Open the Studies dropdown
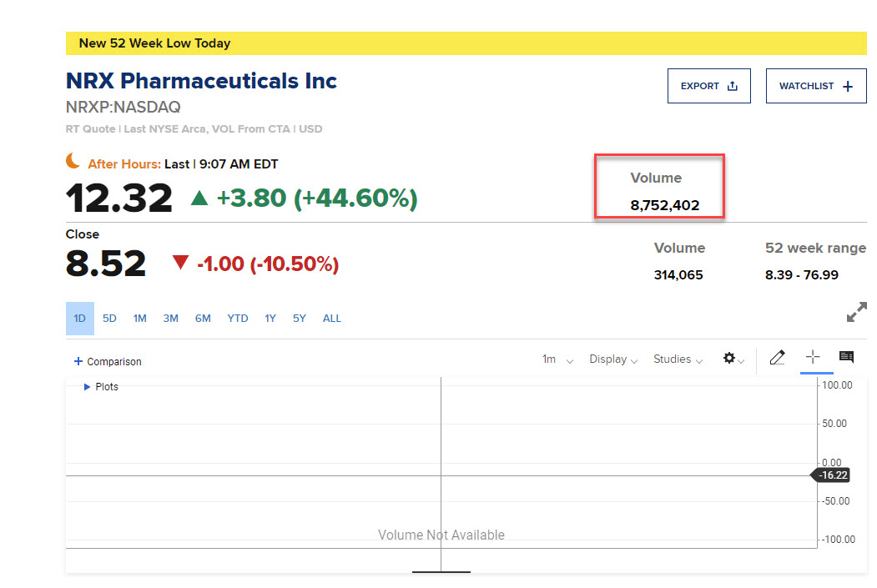Viewport: 877px width, 588px height. 678,359
